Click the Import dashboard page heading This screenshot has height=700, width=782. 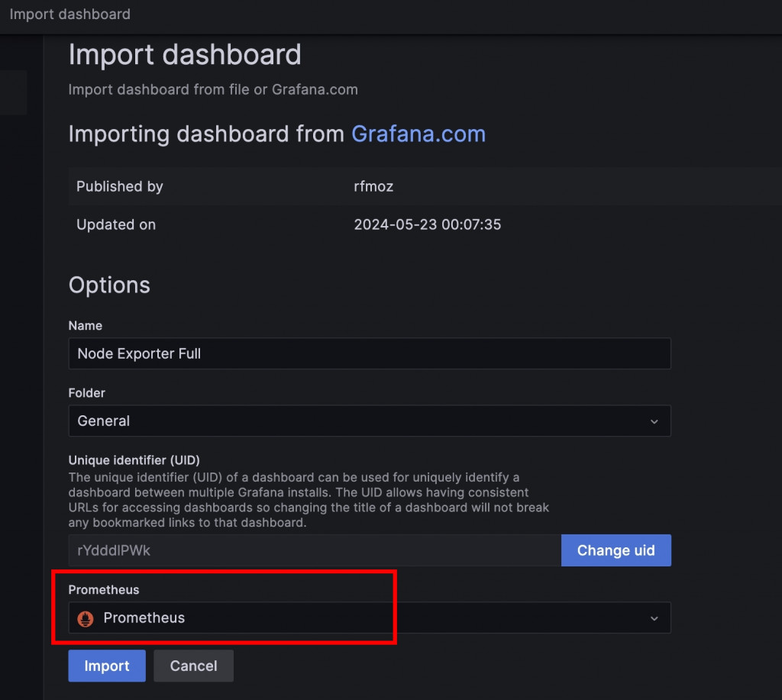(185, 54)
